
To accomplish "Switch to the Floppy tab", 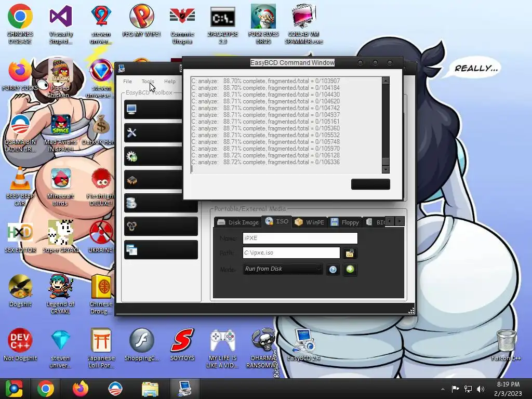I will click(x=345, y=222).
